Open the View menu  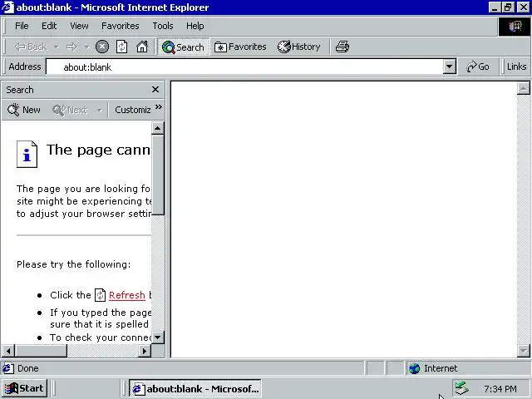(80, 26)
